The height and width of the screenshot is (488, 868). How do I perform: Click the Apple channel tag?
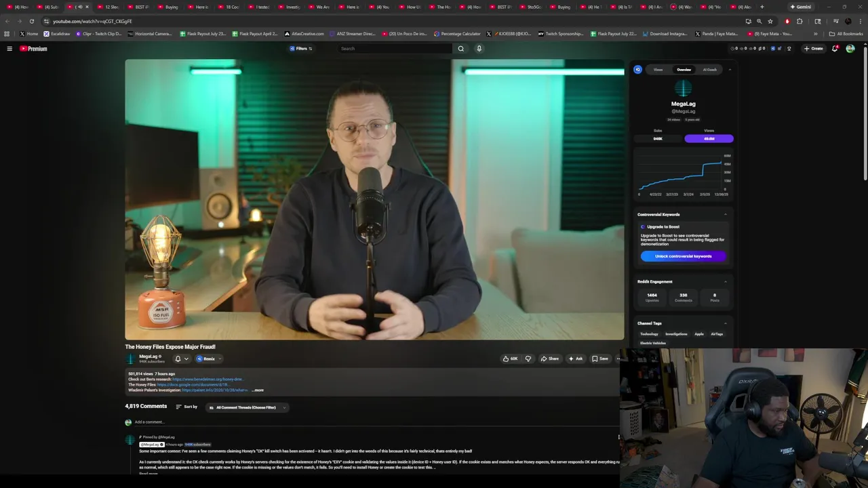pyautogui.click(x=699, y=334)
